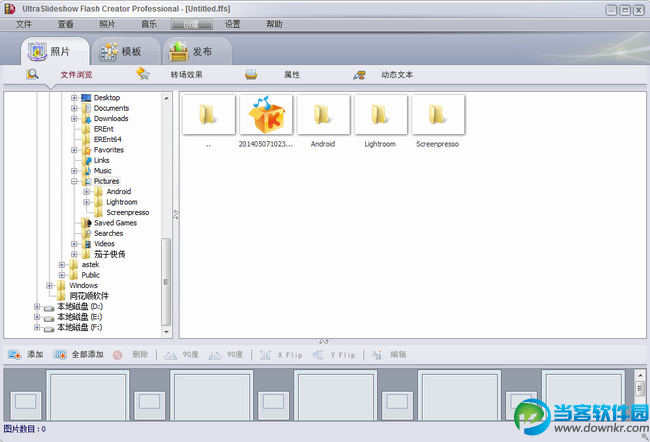This screenshot has width=650, height=442.
Task: Expand the 本地磁盘 (E:) drive
Action: 37,317
